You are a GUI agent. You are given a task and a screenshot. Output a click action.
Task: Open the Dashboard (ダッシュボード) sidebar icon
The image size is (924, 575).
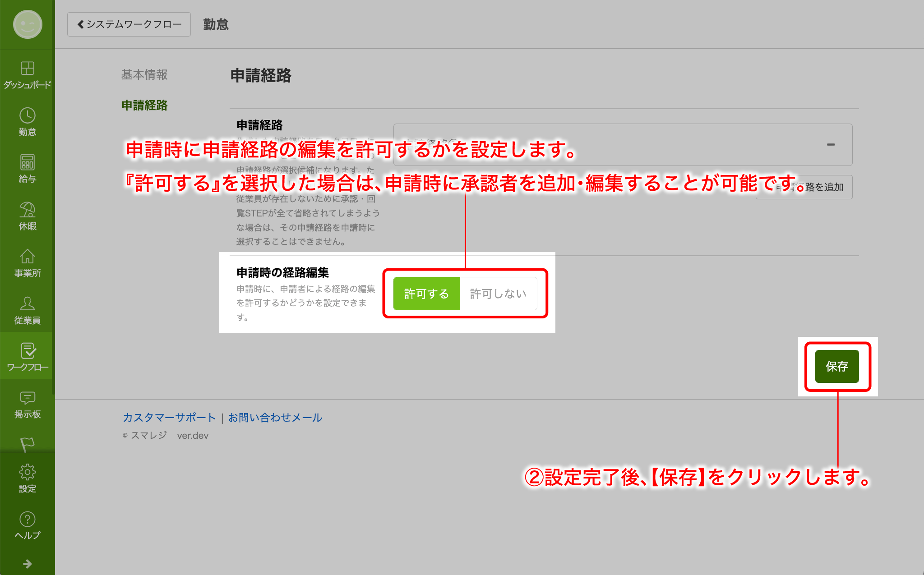click(28, 68)
